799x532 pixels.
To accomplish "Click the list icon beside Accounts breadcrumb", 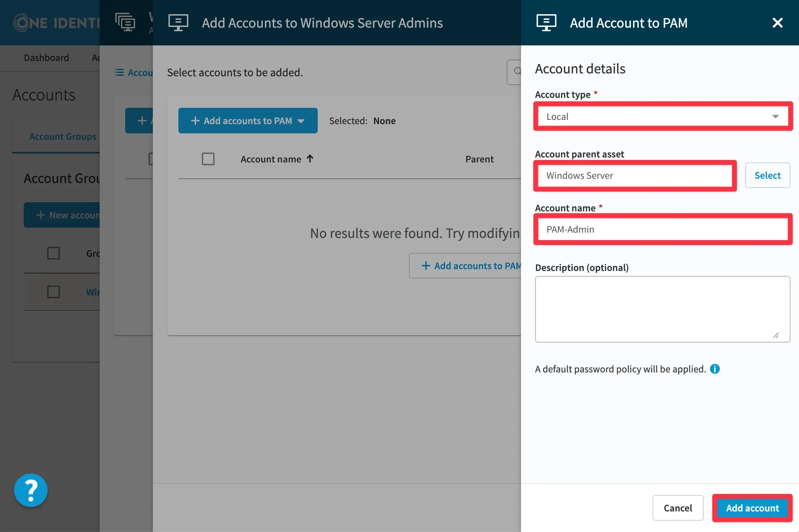I will 120,72.
